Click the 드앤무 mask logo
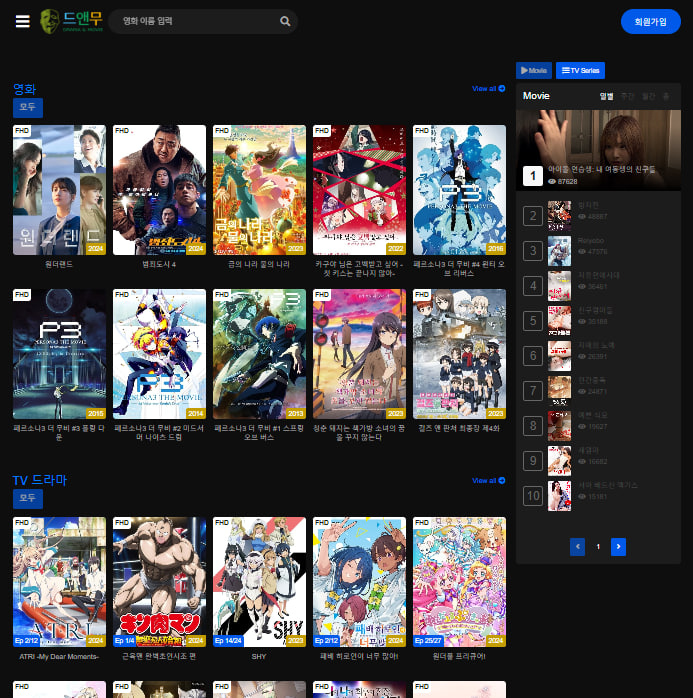 72,21
